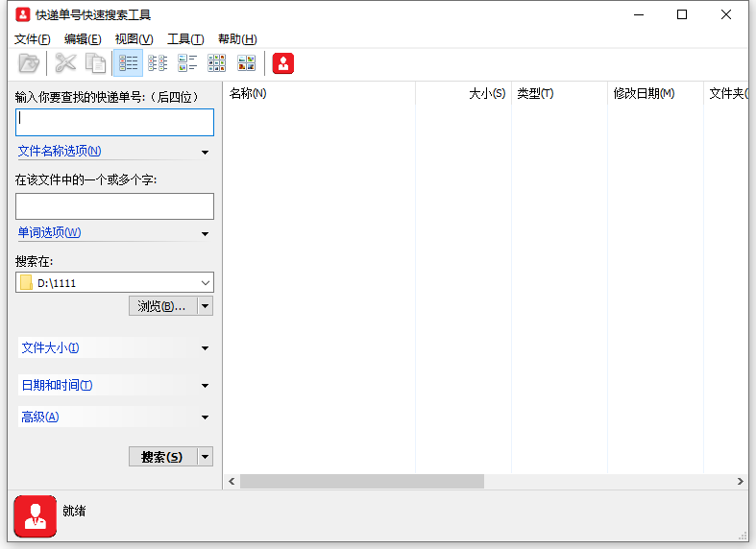Image resolution: width=756 pixels, height=549 pixels.
Task: Sort by the partly hidden 文件夹 column header
Action: [726, 93]
